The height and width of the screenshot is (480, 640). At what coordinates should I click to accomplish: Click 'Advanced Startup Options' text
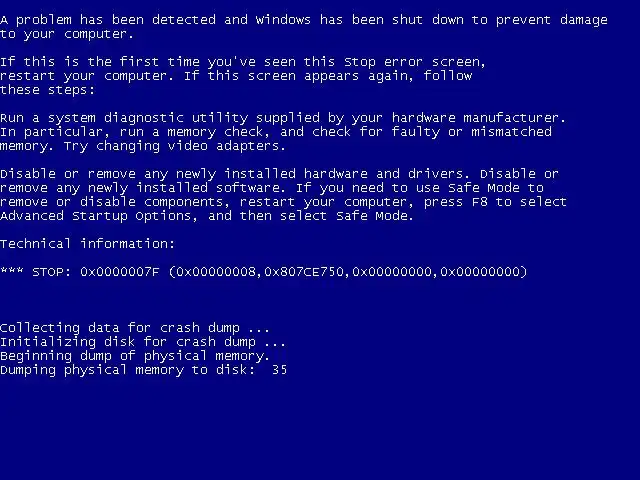click(98, 216)
